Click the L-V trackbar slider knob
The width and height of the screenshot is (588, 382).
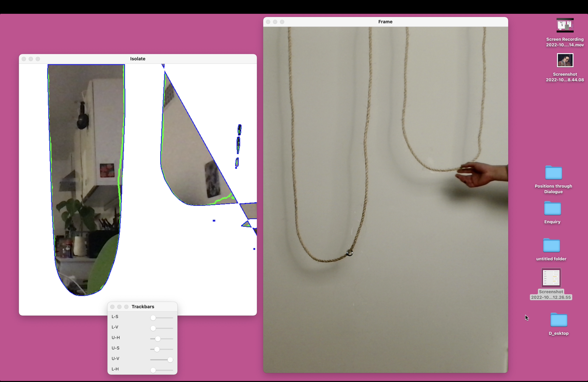coord(153,328)
